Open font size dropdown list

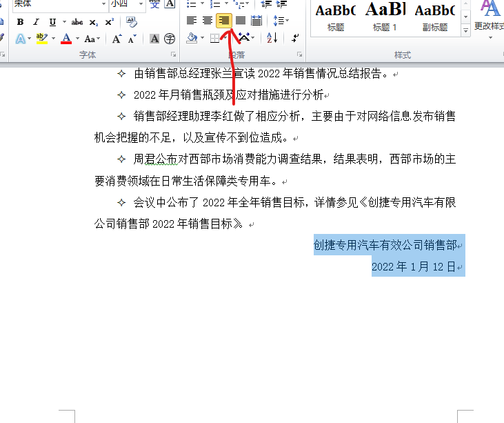(x=141, y=4)
